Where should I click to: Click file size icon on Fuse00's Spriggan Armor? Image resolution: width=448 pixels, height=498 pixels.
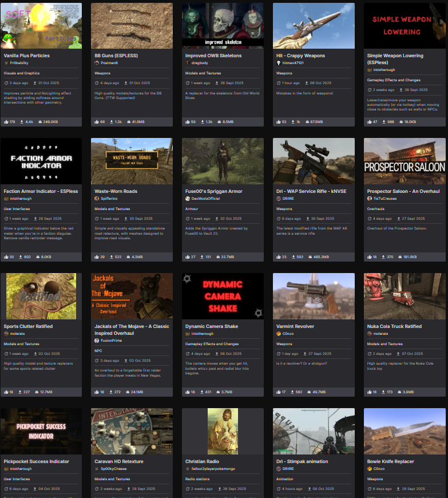tap(218, 256)
